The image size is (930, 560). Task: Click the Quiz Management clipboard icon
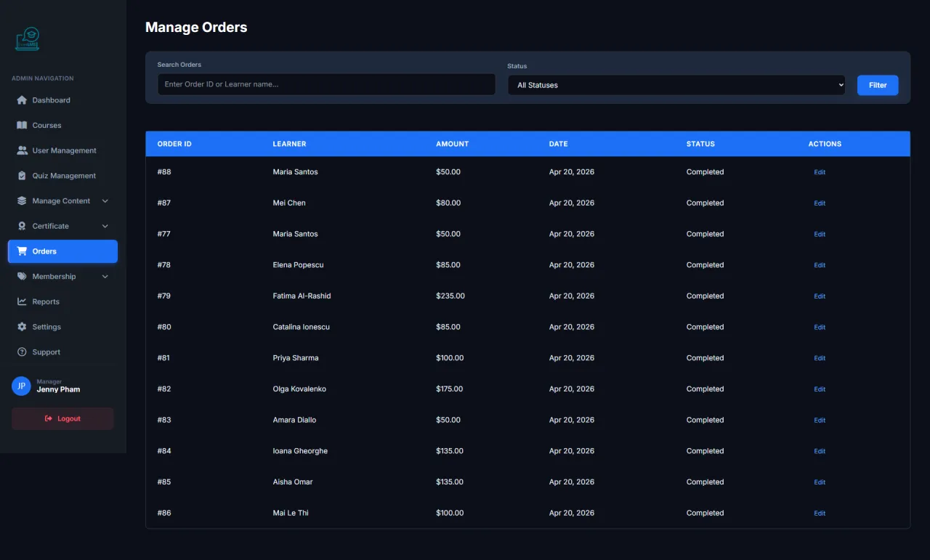point(22,176)
